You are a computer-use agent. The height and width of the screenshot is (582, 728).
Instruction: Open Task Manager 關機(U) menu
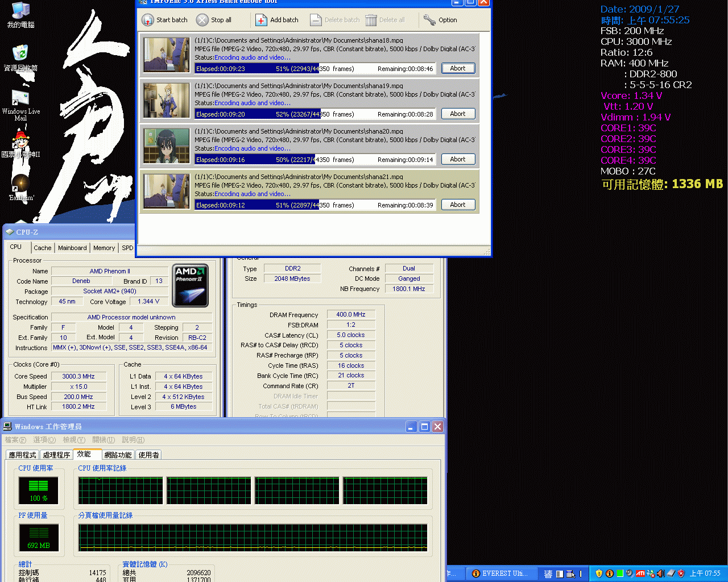[104, 440]
